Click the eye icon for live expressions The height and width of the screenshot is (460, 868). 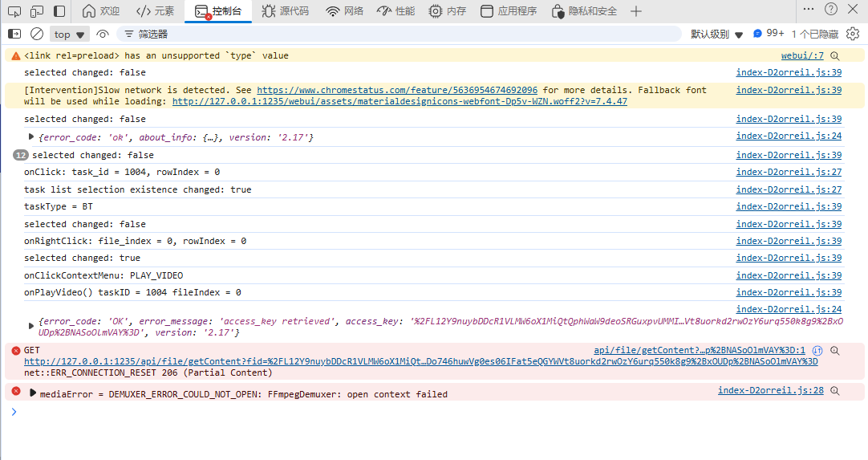pos(103,35)
